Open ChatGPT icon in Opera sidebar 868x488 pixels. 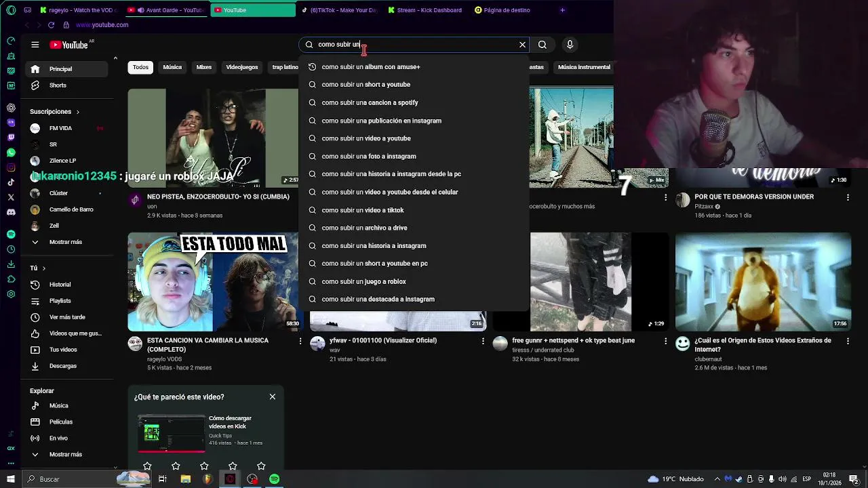11,108
